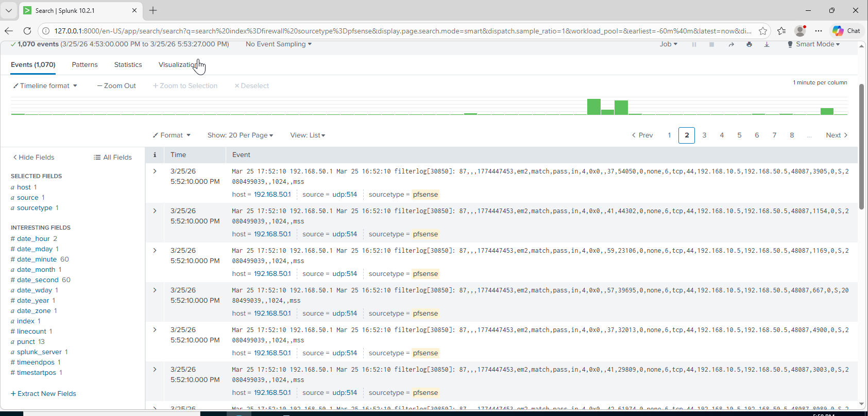Image resolution: width=868 pixels, height=416 pixels.
Task: Export search results with download icon
Action: click(x=767, y=44)
